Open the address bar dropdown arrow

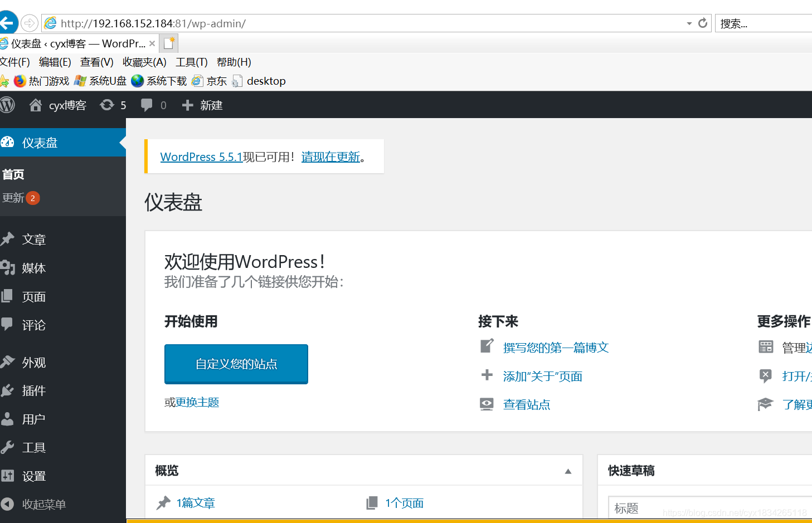point(689,23)
